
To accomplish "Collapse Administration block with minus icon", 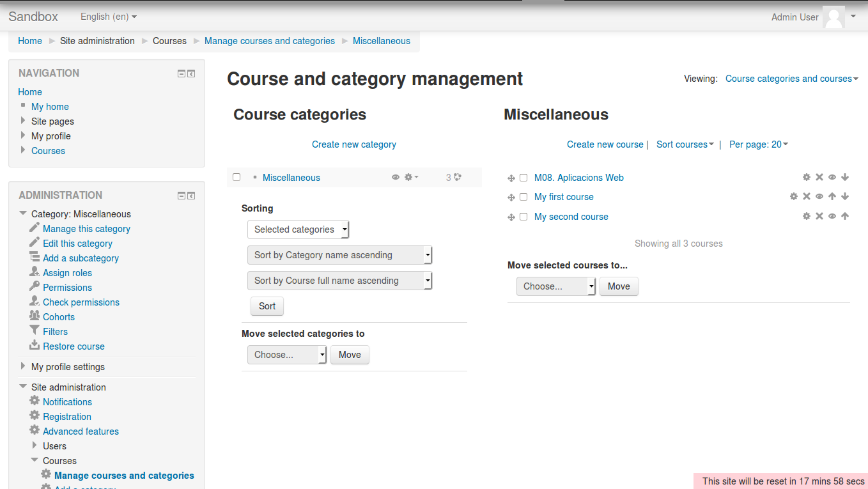I will 182,196.
